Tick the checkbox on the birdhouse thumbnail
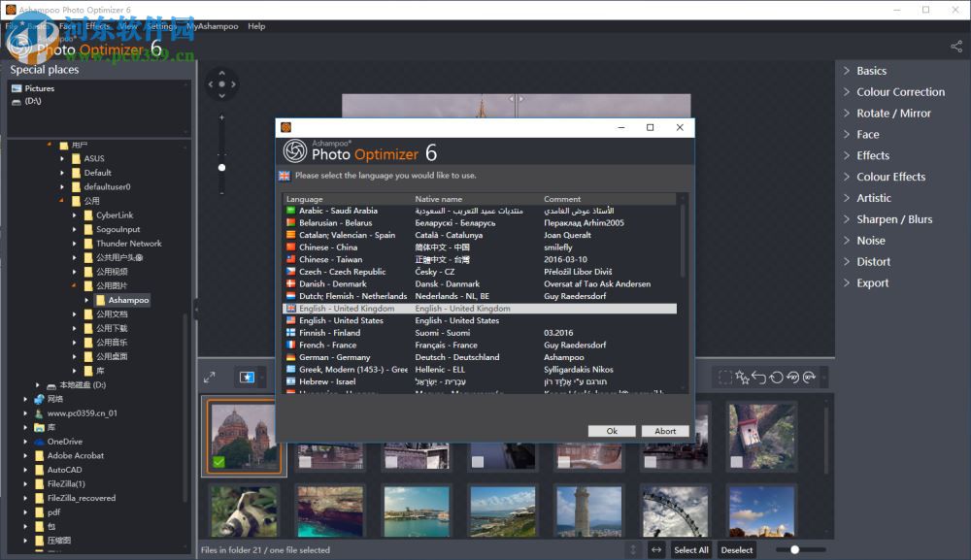Screen dimensions: 971x560 [x=737, y=462]
